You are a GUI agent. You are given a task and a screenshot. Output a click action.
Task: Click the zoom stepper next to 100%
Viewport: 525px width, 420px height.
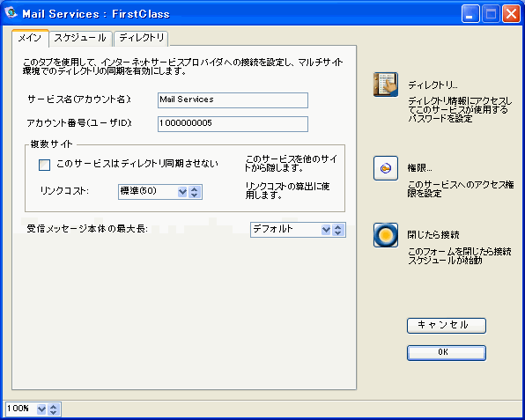point(53,409)
